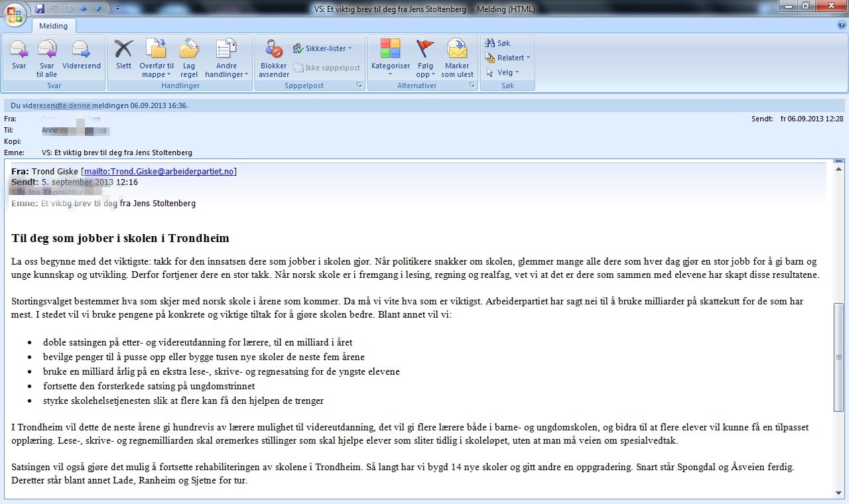Select the Melding ribbon tab
This screenshot has width=849, height=504.
[53, 26]
